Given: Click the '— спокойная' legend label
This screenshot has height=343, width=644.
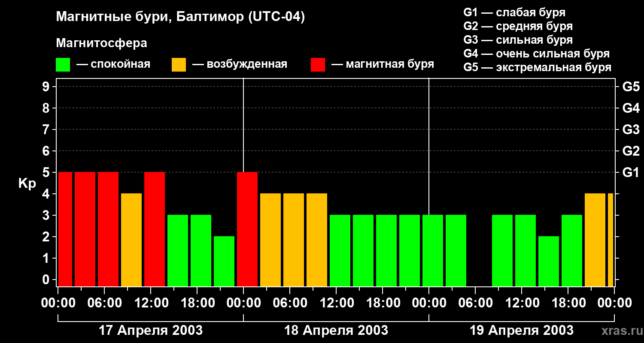Looking at the screenshot, I should (x=113, y=64).
